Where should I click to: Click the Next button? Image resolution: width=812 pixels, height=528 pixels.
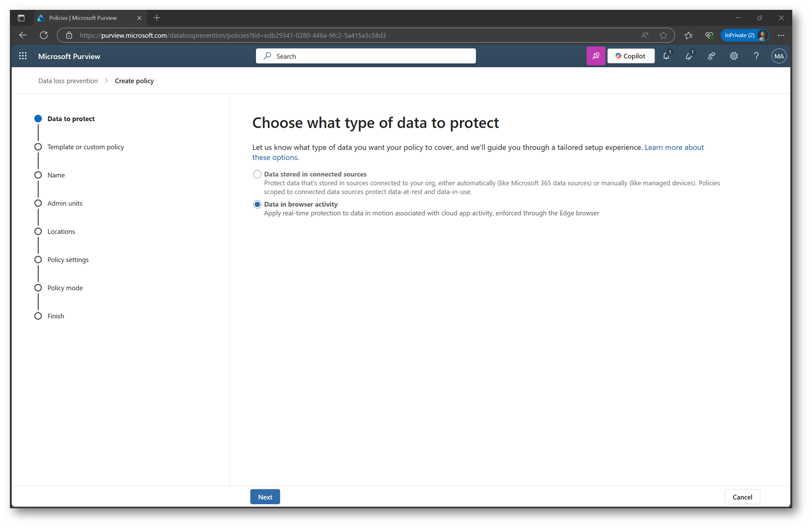click(x=265, y=497)
